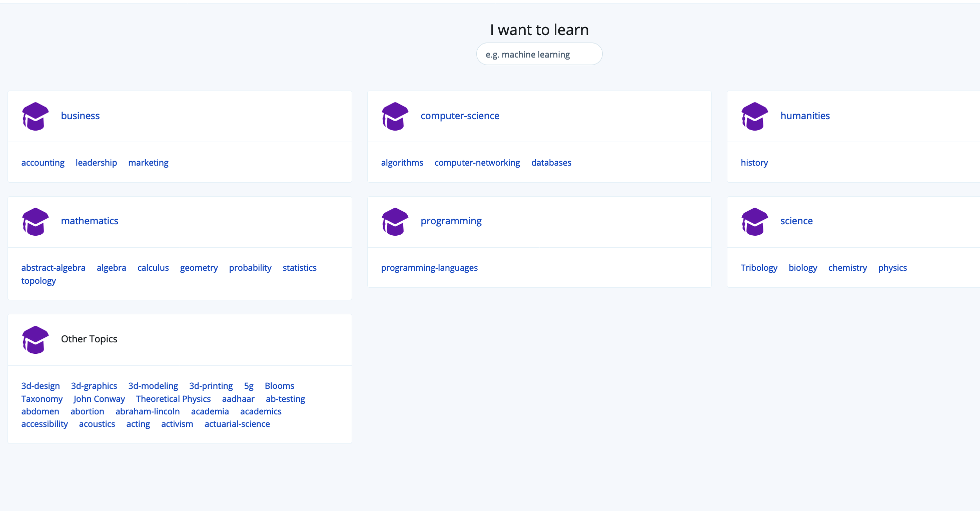Visit the chemistry topic
980x511 pixels.
(847, 268)
